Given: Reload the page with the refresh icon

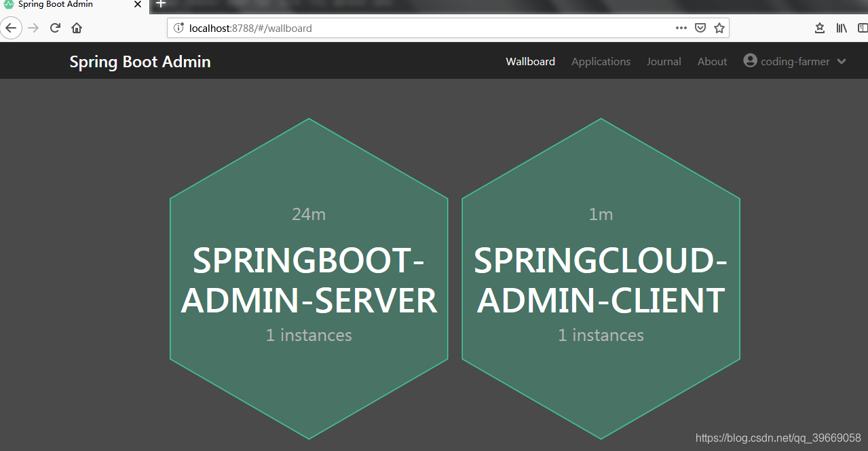Looking at the screenshot, I should pos(56,28).
